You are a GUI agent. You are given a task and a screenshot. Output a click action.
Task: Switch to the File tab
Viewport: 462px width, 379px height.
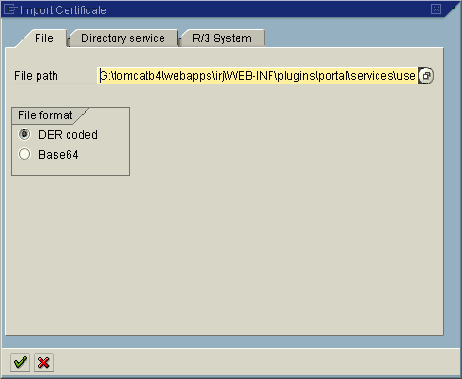point(44,38)
